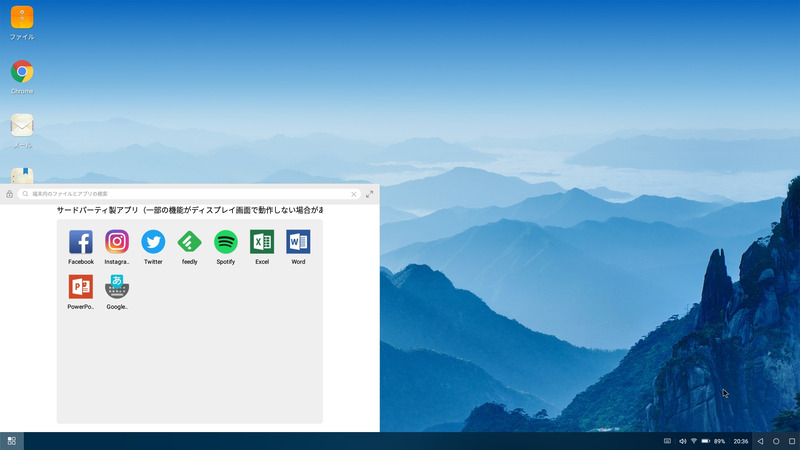The height and width of the screenshot is (450, 800).
Task: Open the notebook icon below メール
Action: point(22,176)
